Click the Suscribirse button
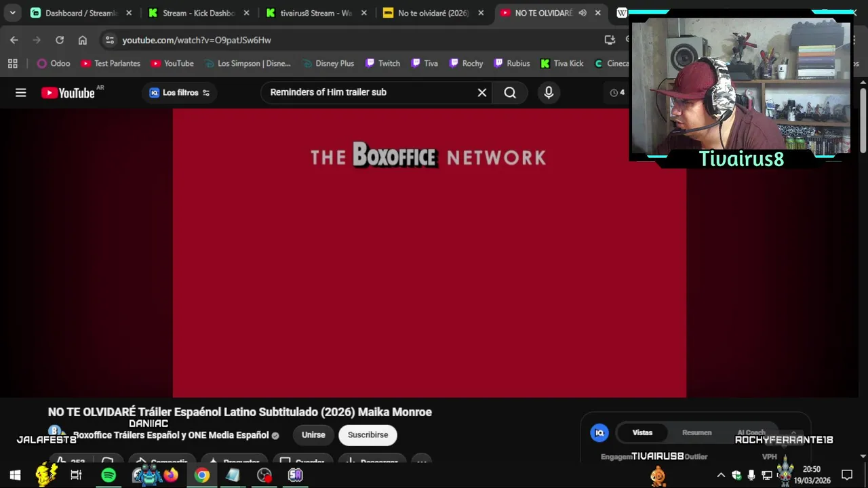 pyautogui.click(x=368, y=435)
